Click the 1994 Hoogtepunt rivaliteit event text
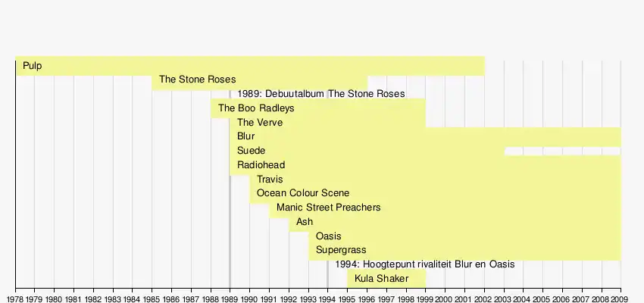This screenshot has height=303, width=644. point(424,264)
